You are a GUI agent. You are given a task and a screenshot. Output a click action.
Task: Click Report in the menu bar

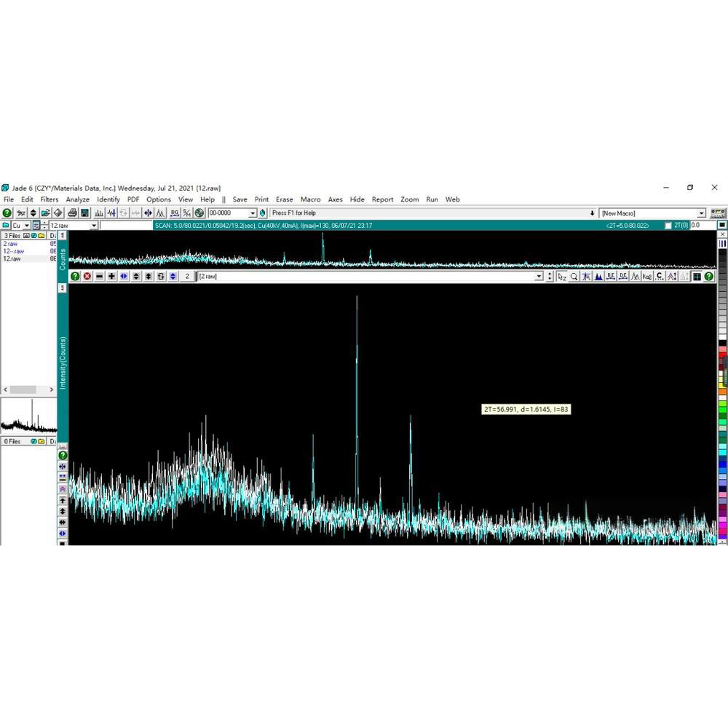pos(382,199)
